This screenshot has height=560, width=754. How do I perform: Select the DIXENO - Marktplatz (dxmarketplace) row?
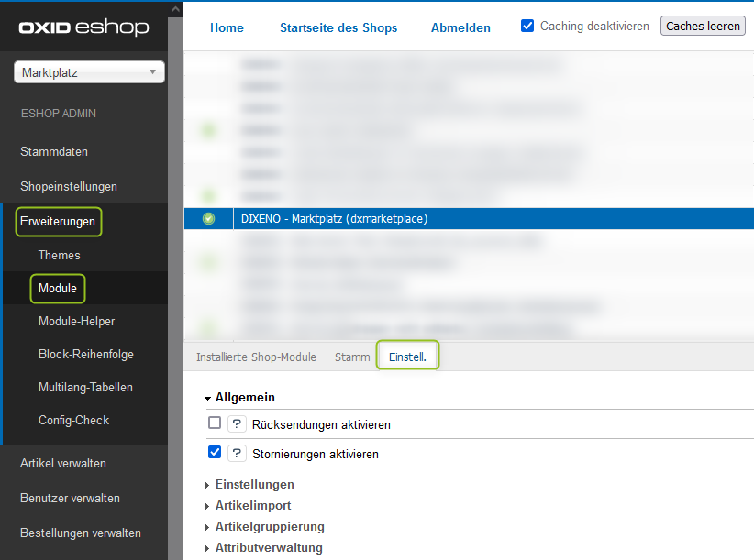click(x=469, y=218)
